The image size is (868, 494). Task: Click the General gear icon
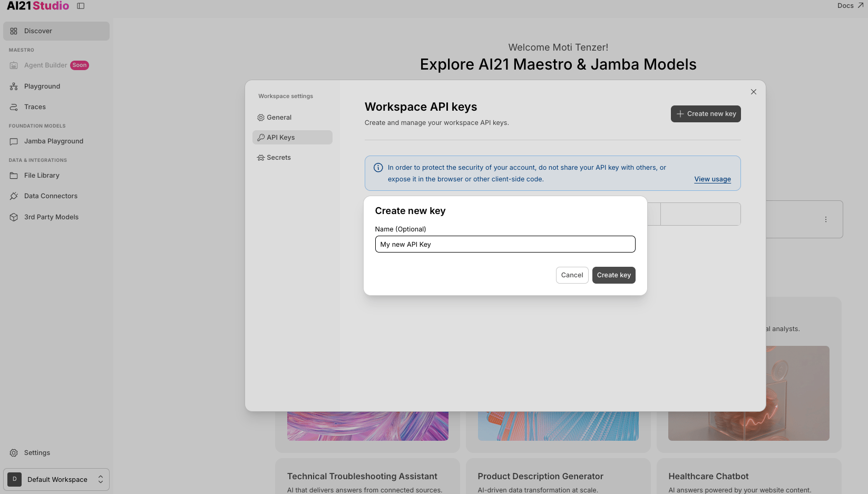tap(261, 118)
